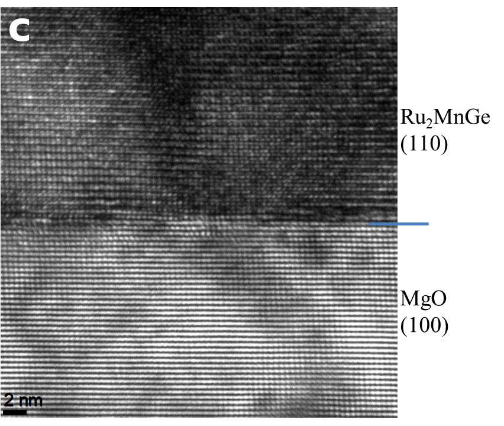Click the "(100)" orientation label
Screen dimensions: 504x426
[x=424, y=325]
